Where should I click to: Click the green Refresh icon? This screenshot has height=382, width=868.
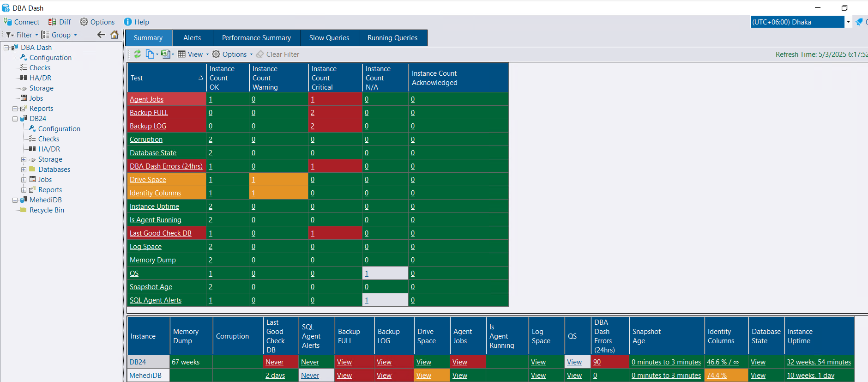click(x=138, y=54)
